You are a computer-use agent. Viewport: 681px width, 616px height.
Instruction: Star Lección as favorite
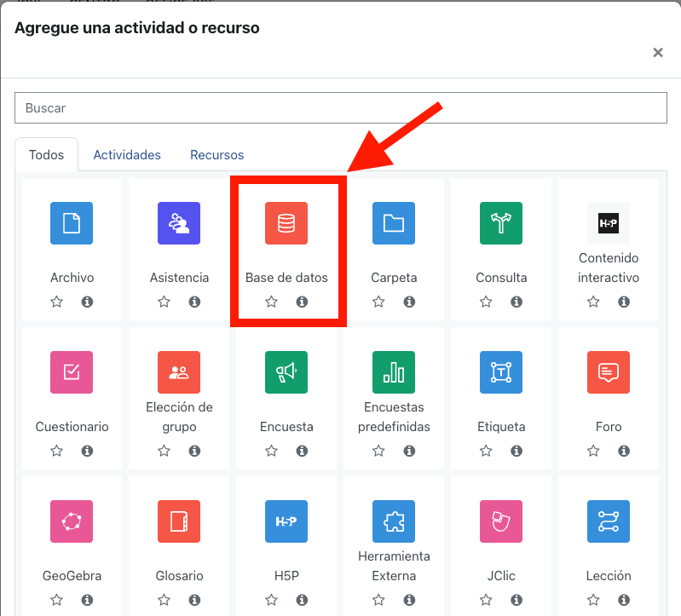(593, 600)
